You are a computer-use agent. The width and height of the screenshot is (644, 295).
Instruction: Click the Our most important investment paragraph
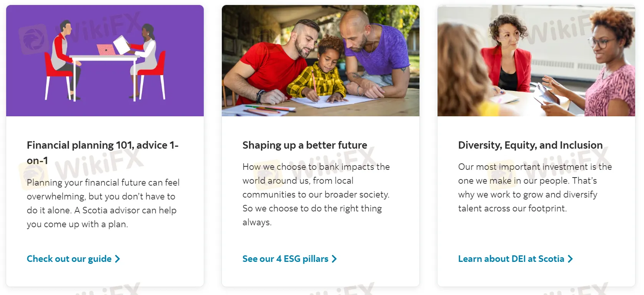pos(535,188)
